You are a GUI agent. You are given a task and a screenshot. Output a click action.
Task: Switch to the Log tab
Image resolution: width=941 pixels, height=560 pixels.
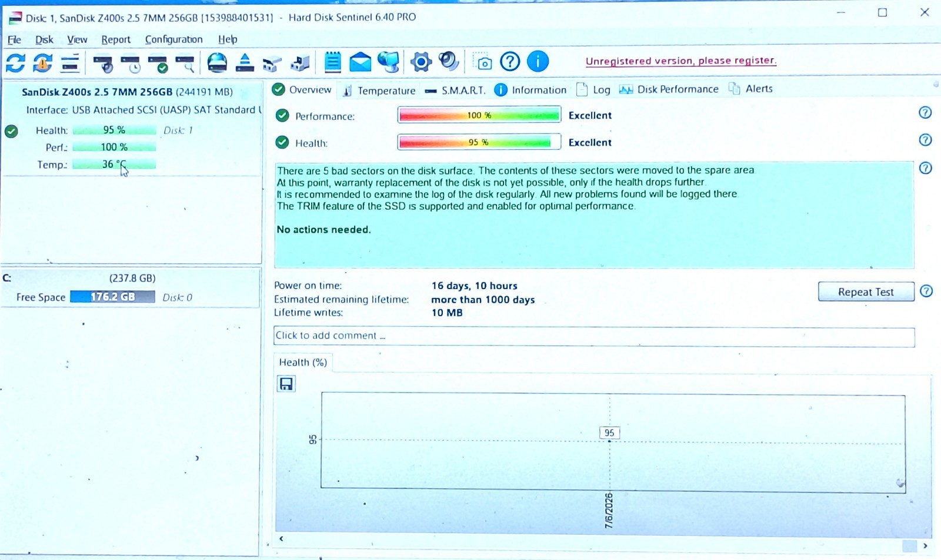[x=593, y=89]
